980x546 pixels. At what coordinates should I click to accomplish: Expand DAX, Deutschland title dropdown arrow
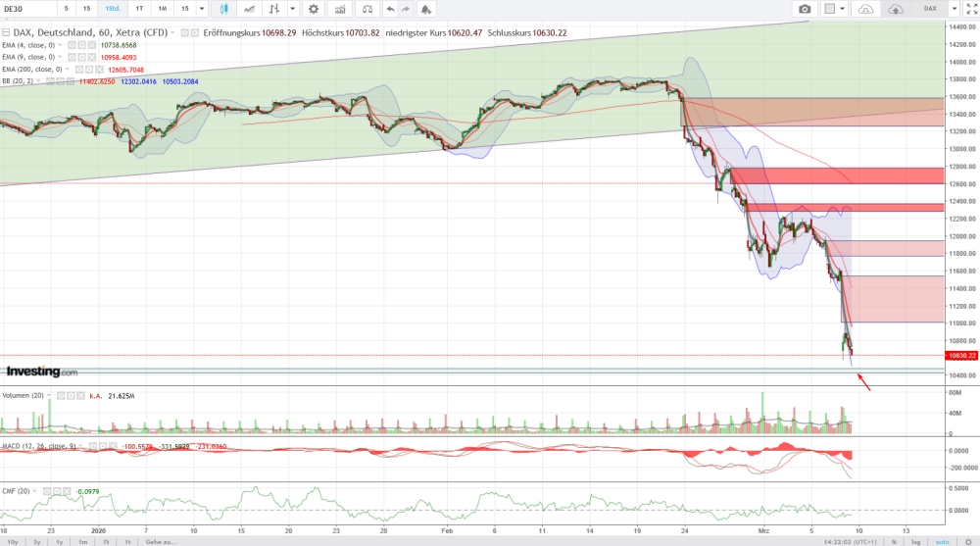[172, 32]
